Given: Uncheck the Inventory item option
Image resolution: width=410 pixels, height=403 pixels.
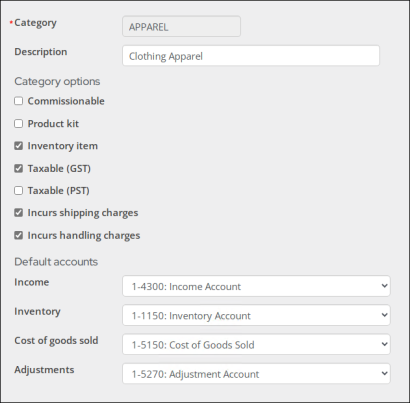Looking at the screenshot, I should (x=19, y=146).
